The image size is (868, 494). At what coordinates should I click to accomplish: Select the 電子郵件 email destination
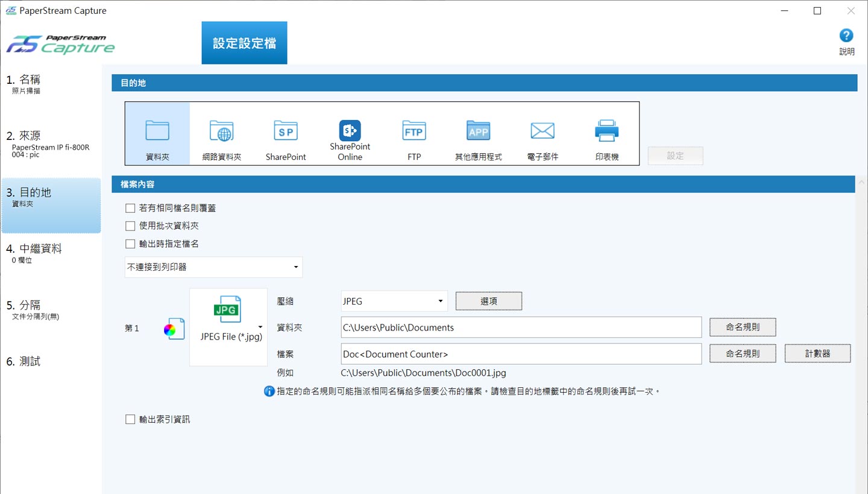542,133
